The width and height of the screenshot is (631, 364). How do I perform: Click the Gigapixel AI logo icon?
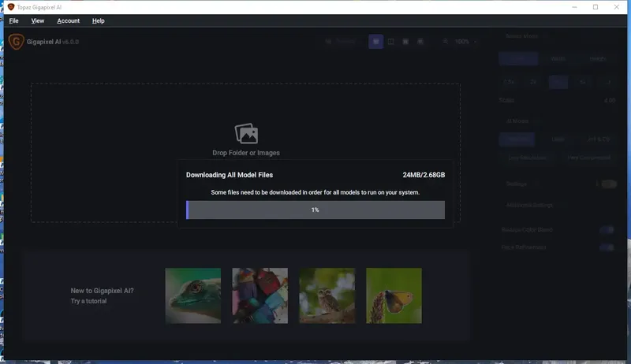(x=16, y=42)
